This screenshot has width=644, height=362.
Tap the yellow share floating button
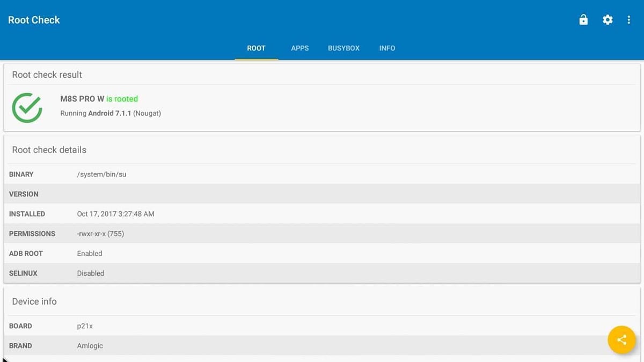pos(621,339)
